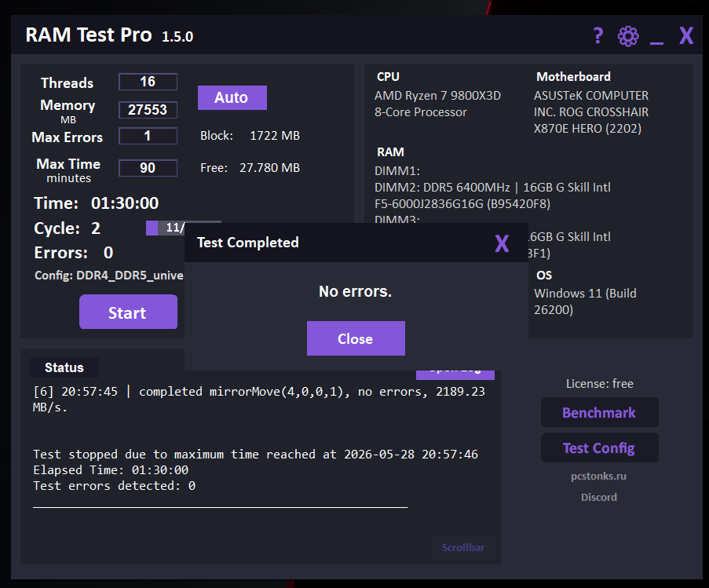Click the 'Time: 01:30:00' readout
This screenshot has width=709, height=588.
point(97,203)
